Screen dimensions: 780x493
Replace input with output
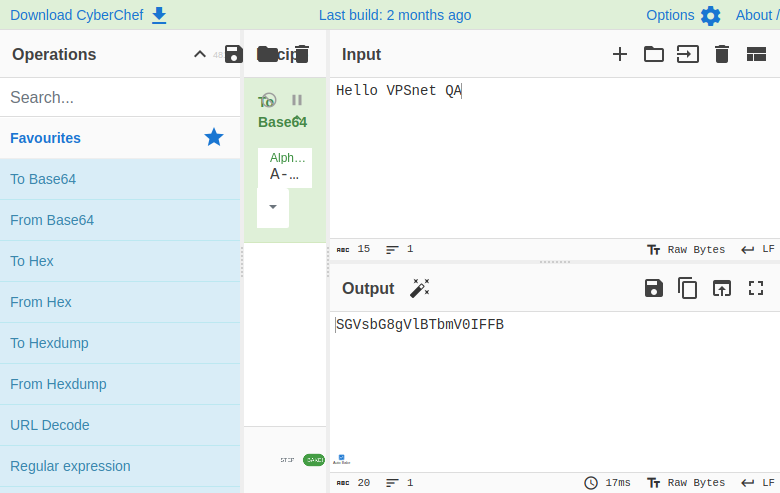pyautogui.click(x=722, y=288)
